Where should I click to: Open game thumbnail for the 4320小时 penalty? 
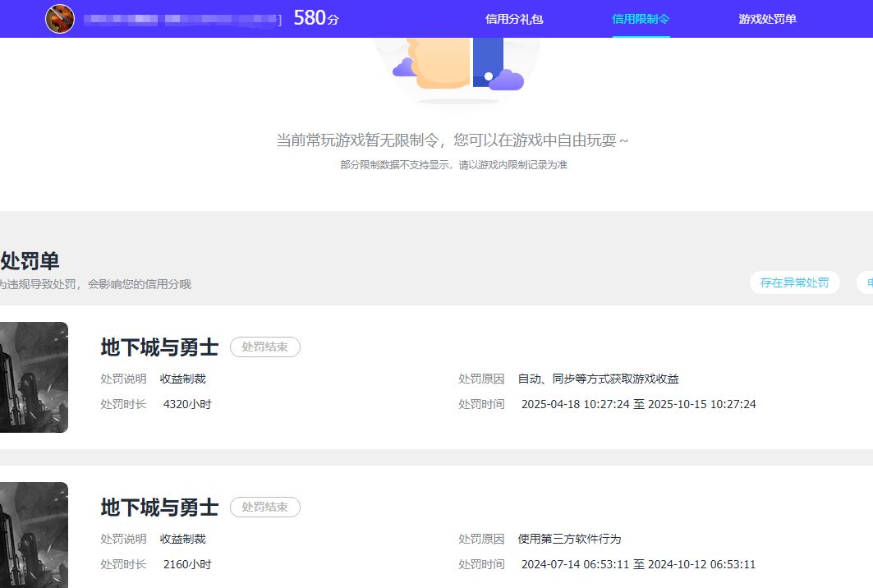point(34,377)
